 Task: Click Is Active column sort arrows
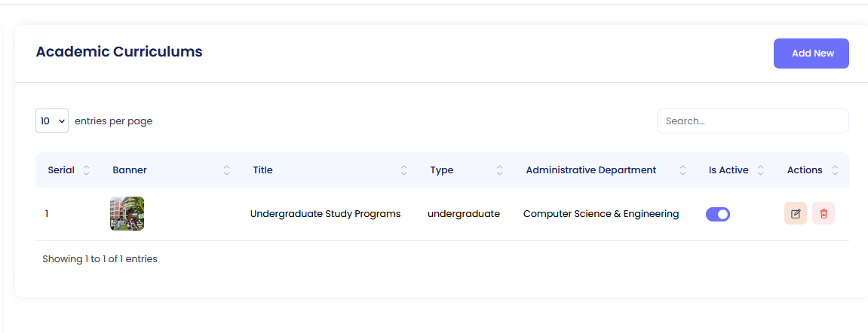(760, 170)
